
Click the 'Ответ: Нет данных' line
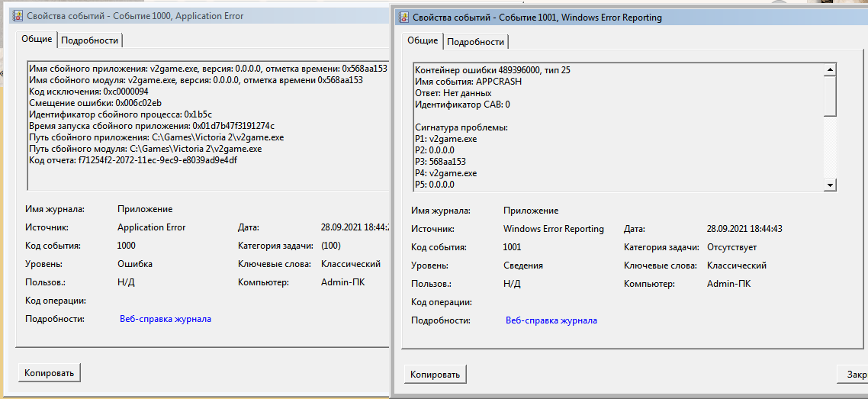[x=453, y=93]
